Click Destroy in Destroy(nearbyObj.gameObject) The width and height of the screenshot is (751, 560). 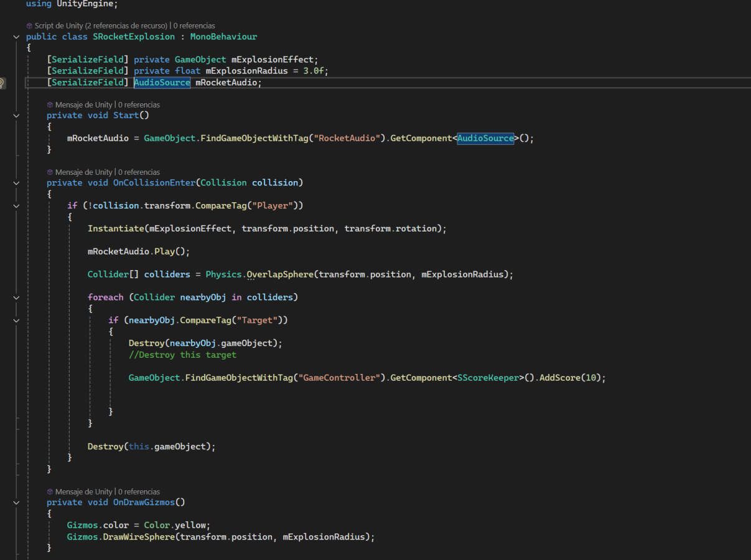(147, 343)
